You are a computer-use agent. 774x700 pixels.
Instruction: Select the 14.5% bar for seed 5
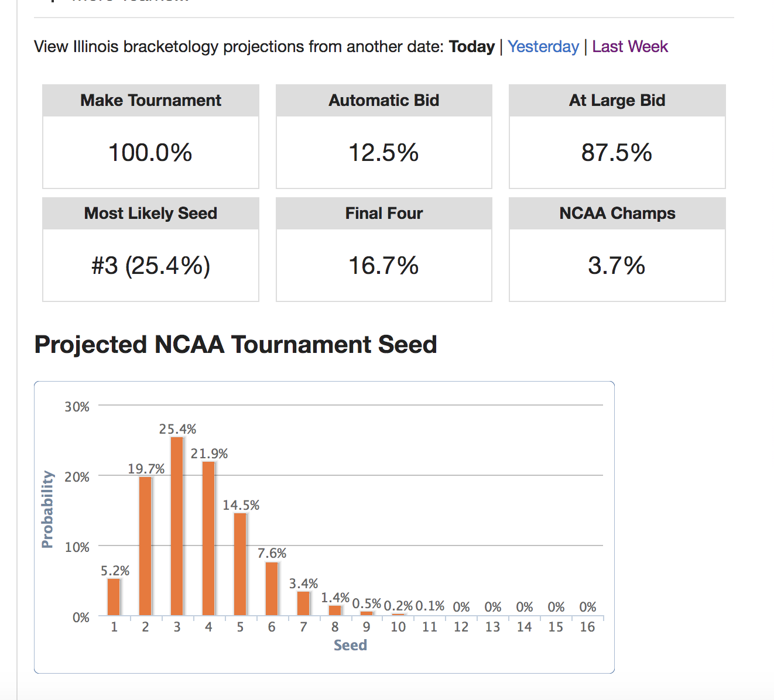point(240,564)
